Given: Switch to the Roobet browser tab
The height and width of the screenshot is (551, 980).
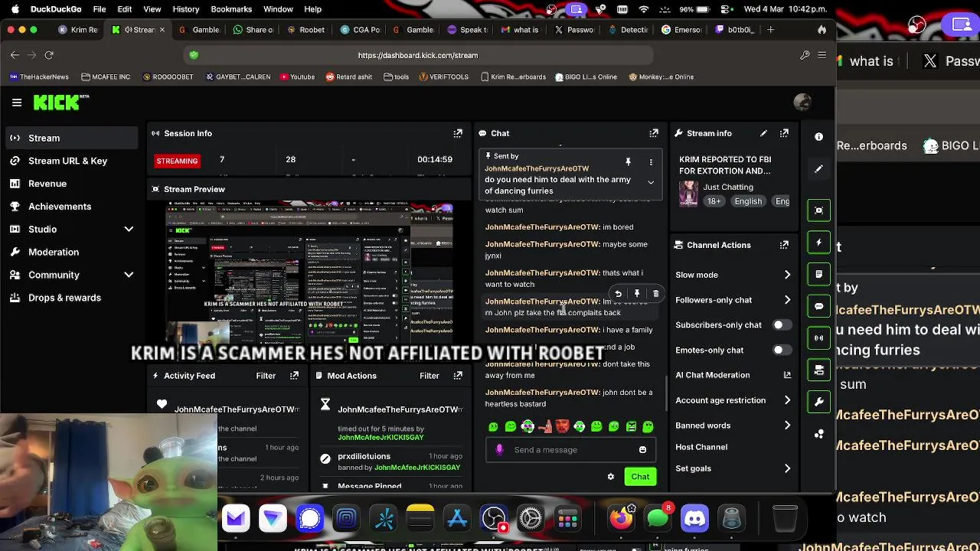Looking at the screenshot, I should [306, 30].
